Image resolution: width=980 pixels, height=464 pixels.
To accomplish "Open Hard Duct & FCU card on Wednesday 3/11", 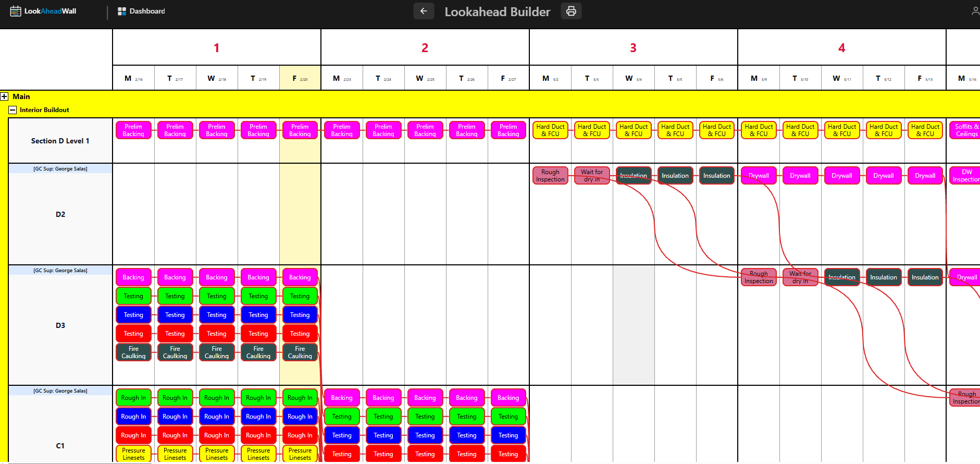I will tap(842, 130).
